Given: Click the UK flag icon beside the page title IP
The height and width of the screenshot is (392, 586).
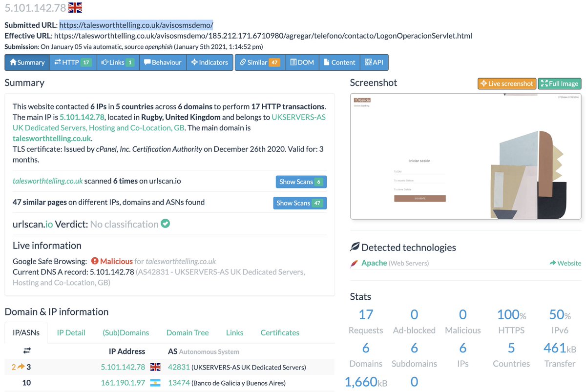Looking at the screenshot, I should pyautogui.click(x=75, y=7).
